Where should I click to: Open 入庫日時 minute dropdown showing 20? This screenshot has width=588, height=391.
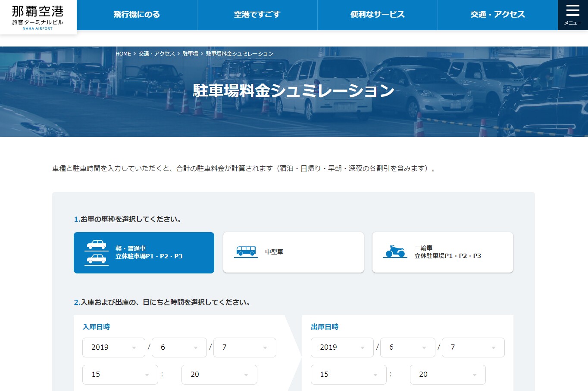click(x=219, y=375)
